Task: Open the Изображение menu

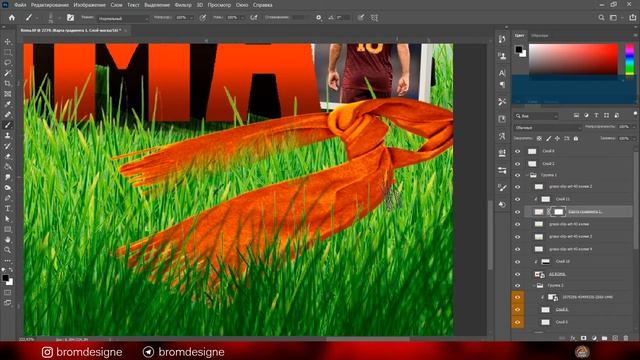Action: click(90, 5)
